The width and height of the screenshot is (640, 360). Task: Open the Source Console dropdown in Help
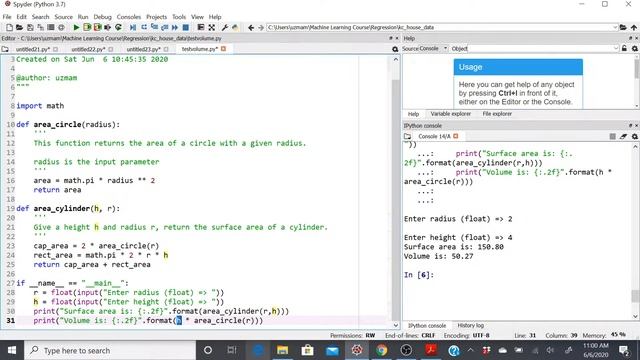[433, 49]
